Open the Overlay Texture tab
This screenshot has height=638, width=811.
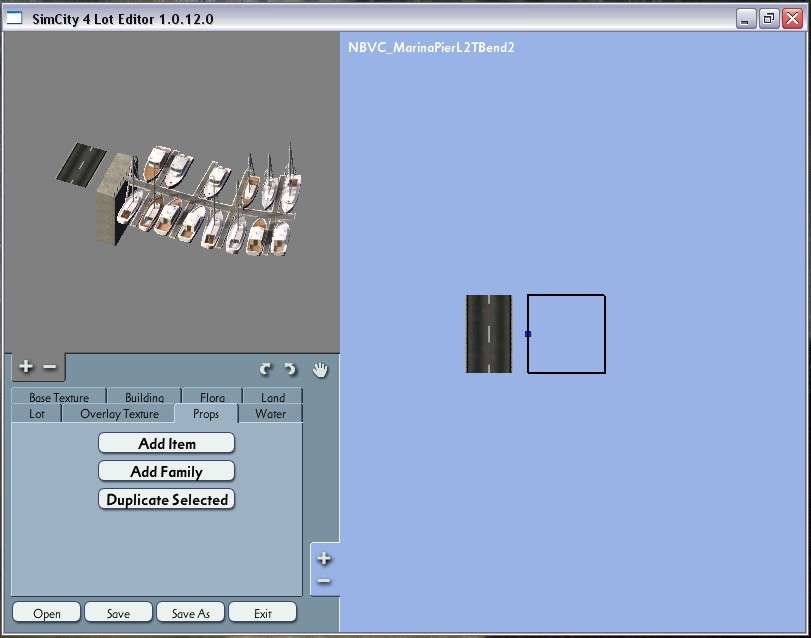click(119, 414)
